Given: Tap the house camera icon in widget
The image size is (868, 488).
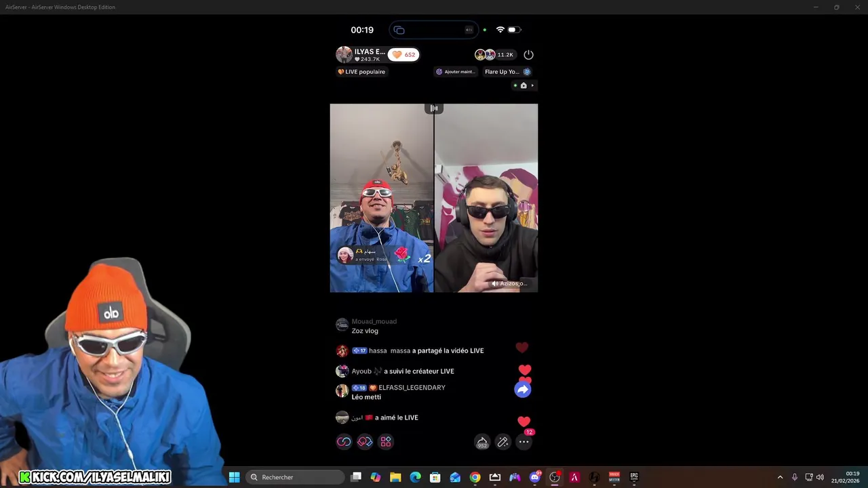Looking at the screenshot, I should [x=523, y=85].
